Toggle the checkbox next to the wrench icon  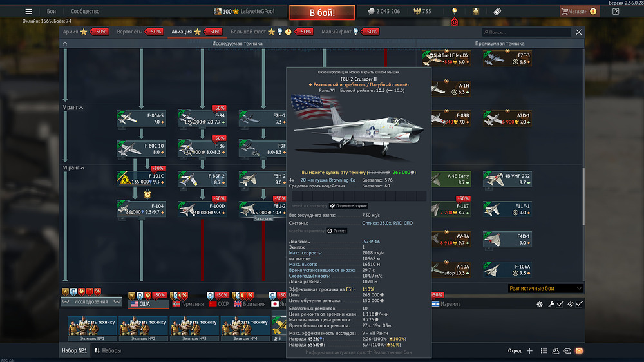click(x=560, y=304)
